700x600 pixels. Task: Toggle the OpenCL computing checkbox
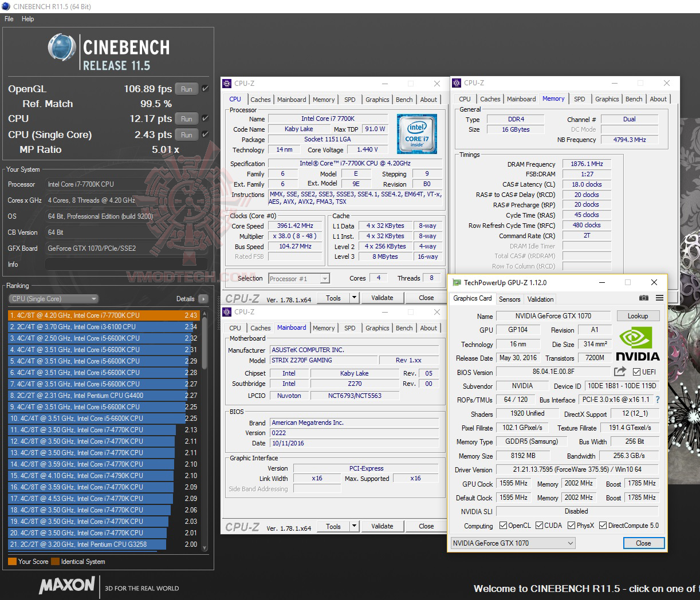pyautogui.click(x=503, y=525)
